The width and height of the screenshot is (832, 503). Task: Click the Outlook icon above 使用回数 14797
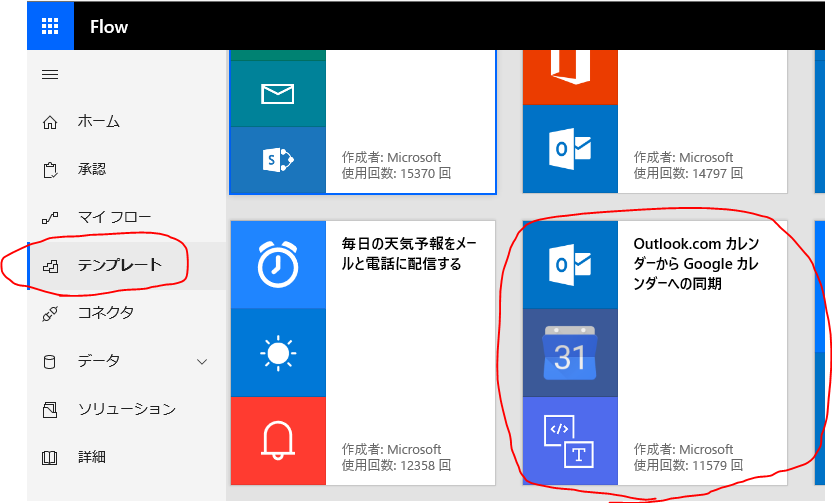click(570, 149)
